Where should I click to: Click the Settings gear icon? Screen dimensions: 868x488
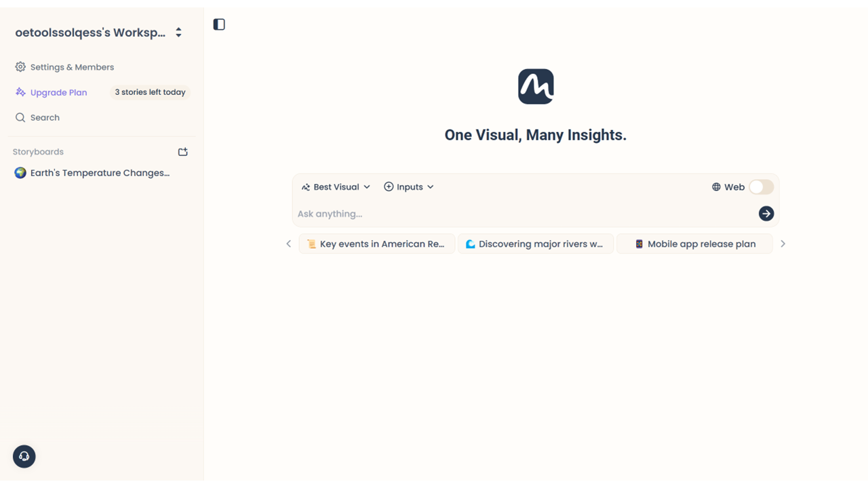(x=20, y=67)
